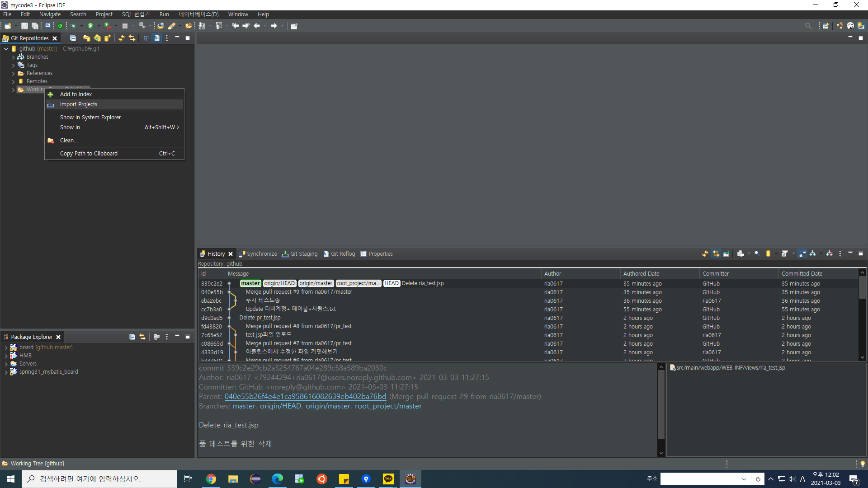
Task: Expand the board project in Package Explorer
Action: click(x=6, y=347)
